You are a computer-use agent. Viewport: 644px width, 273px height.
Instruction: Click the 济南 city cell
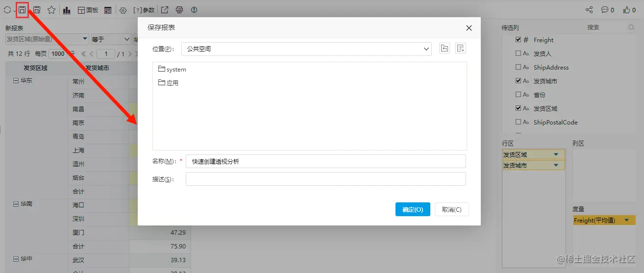(x=98, y=96)
